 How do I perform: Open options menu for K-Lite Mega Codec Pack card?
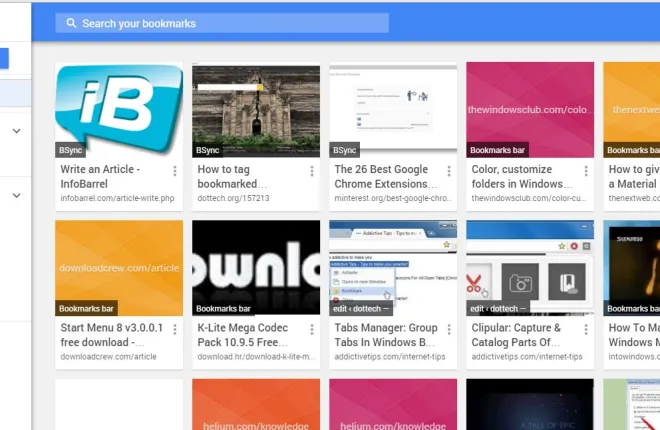coord(312,329)
